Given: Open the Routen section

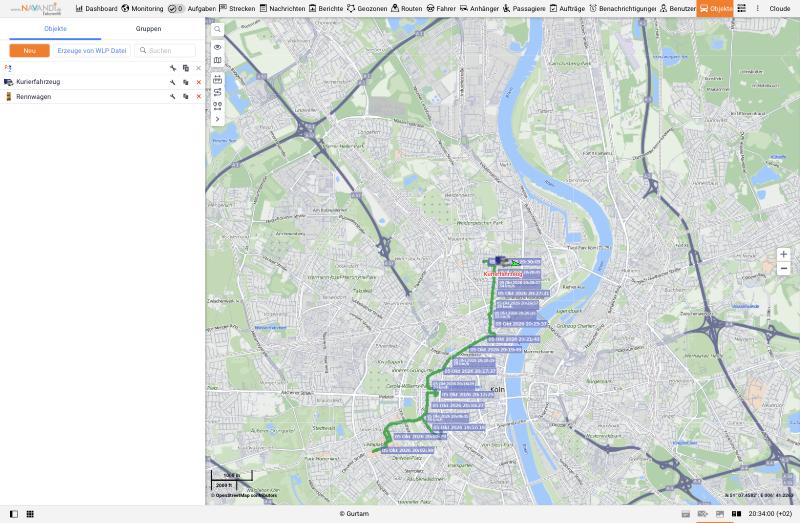Looking at the screenshot, I should pos(407,9).
